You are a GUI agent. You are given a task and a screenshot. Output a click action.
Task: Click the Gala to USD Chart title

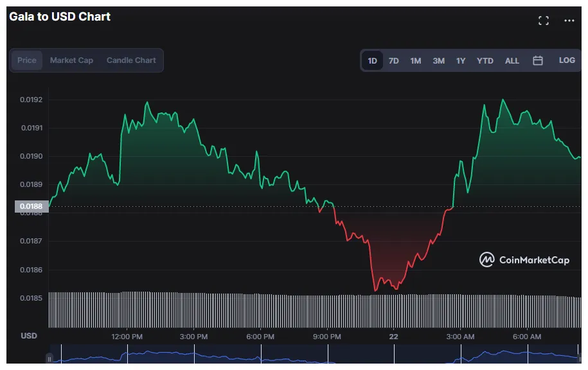tap(60, 17)
